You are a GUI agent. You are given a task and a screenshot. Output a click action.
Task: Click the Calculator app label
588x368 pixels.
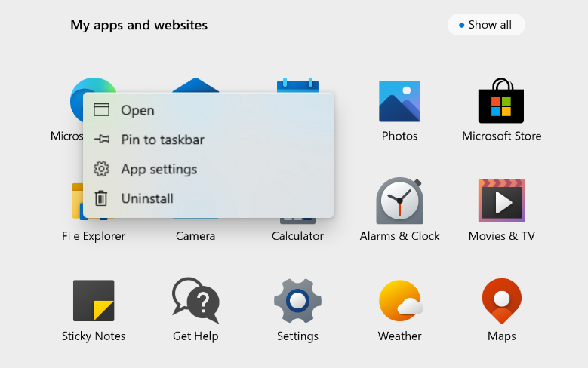pyautogui.click(x=297, y=236)
